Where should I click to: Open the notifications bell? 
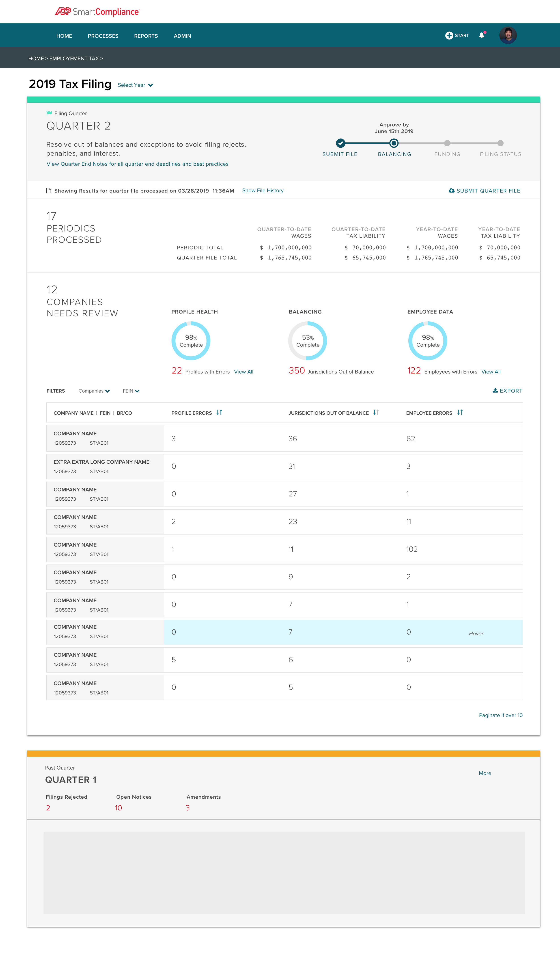coord(482,35)
